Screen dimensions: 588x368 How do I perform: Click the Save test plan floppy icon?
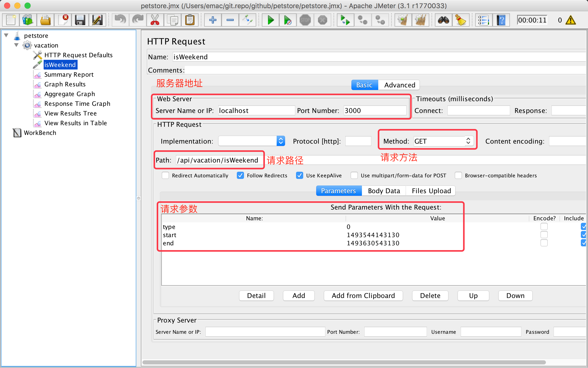(x=80, y=20)
